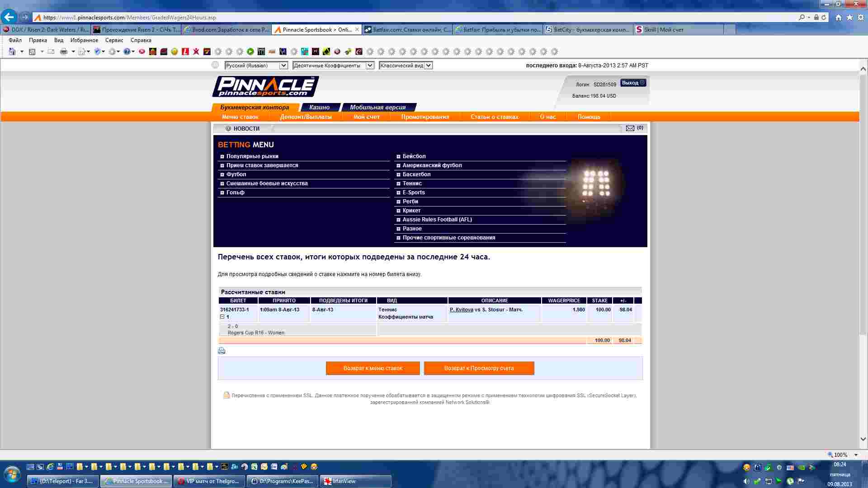Close the Pinnacle Sportsbook browser tab
The image size is (868, 488).
357,29
